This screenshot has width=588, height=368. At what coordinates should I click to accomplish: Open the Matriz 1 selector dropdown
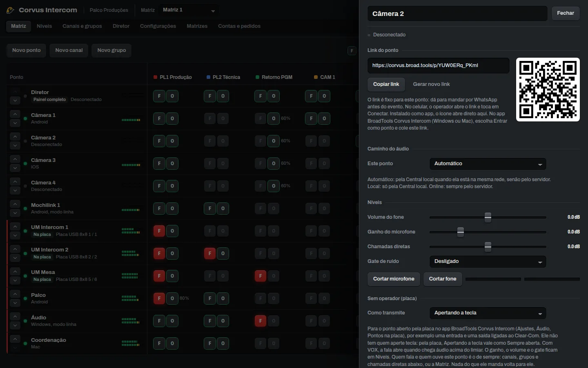[x=189, y=10]
